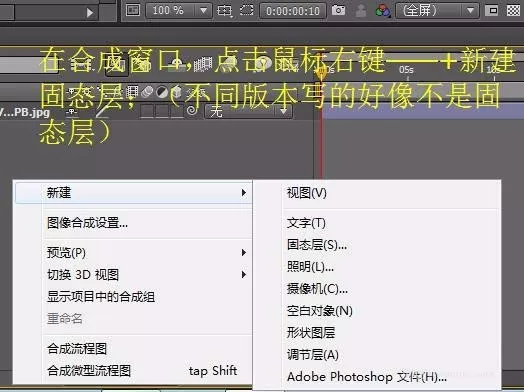Click the right-pointing arrow in top-left panel
The image size is (524, 392).
[x=90, y=13]
